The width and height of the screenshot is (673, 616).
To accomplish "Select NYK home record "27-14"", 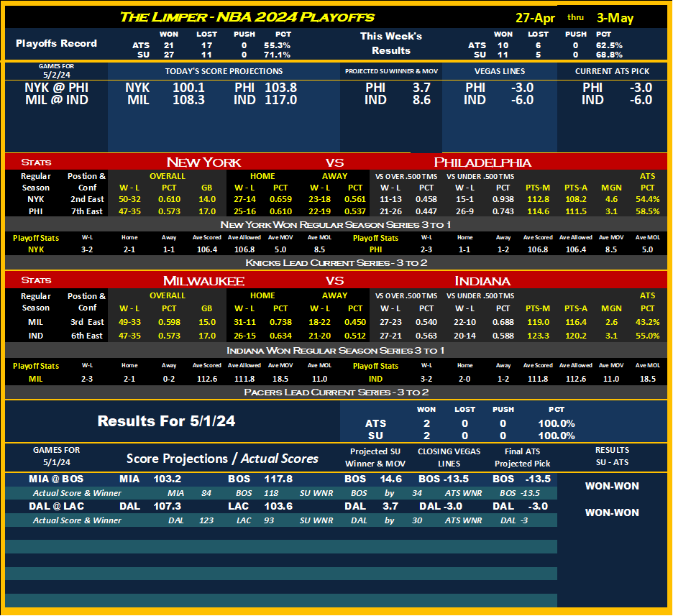I will (244, 200).
